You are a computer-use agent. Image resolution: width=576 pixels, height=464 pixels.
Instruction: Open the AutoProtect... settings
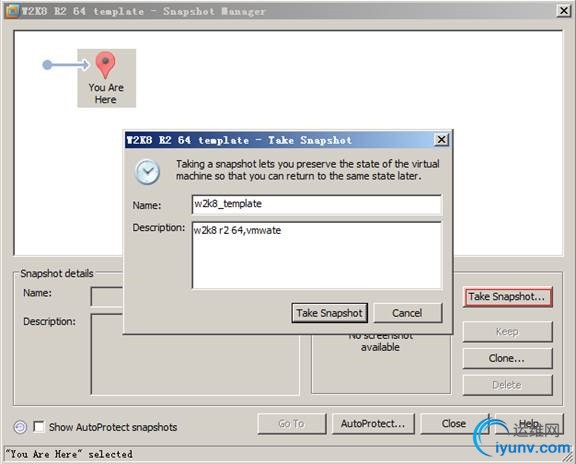coord(373,424)
